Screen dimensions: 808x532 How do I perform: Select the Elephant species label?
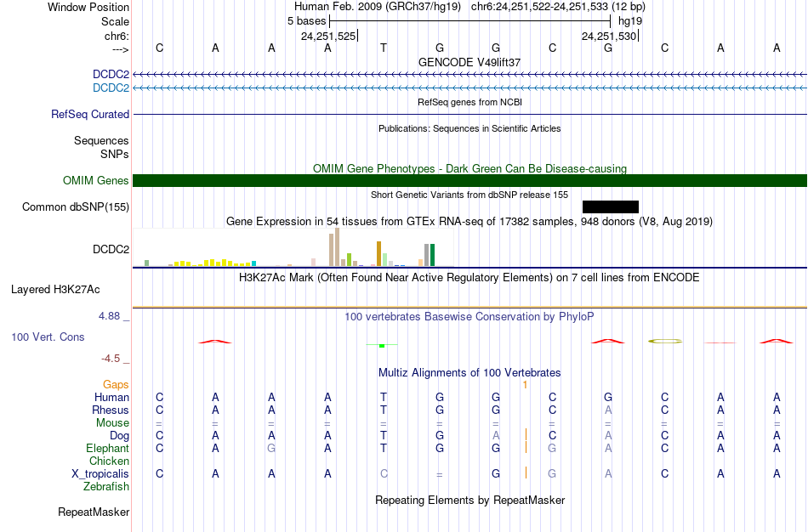click(x=107, y=448)
